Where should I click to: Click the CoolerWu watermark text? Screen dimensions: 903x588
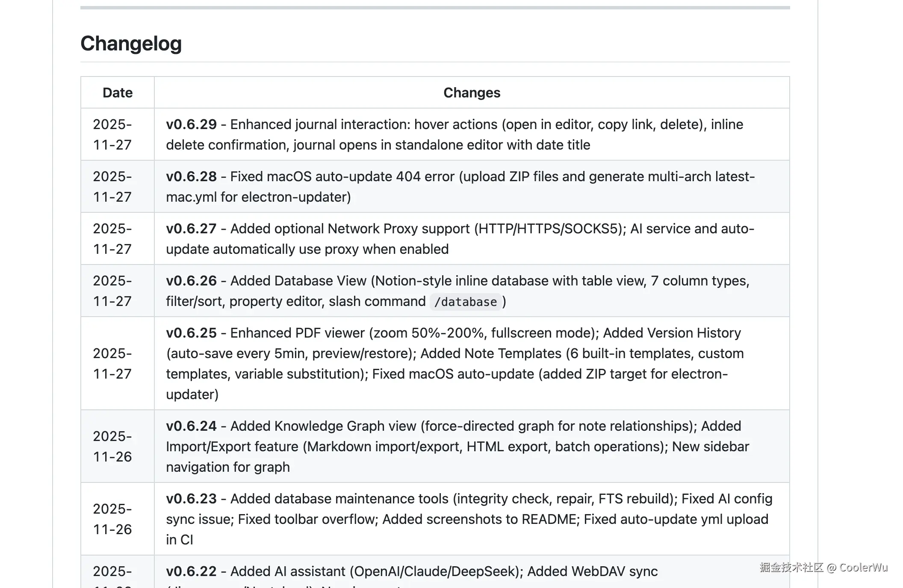[x=863, y=567]
